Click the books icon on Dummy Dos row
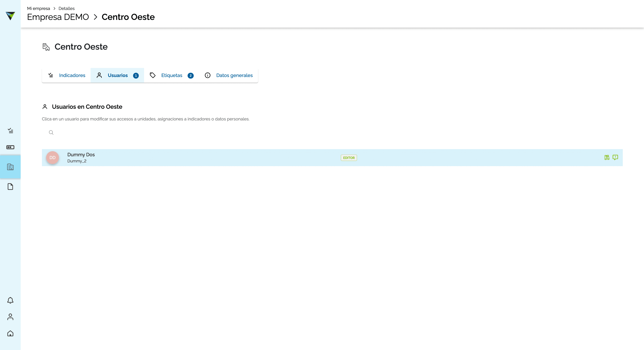 (607, 157)
